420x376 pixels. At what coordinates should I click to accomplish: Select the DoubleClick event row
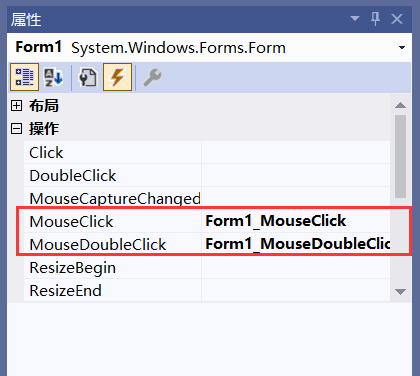click(x=207, y=175)
